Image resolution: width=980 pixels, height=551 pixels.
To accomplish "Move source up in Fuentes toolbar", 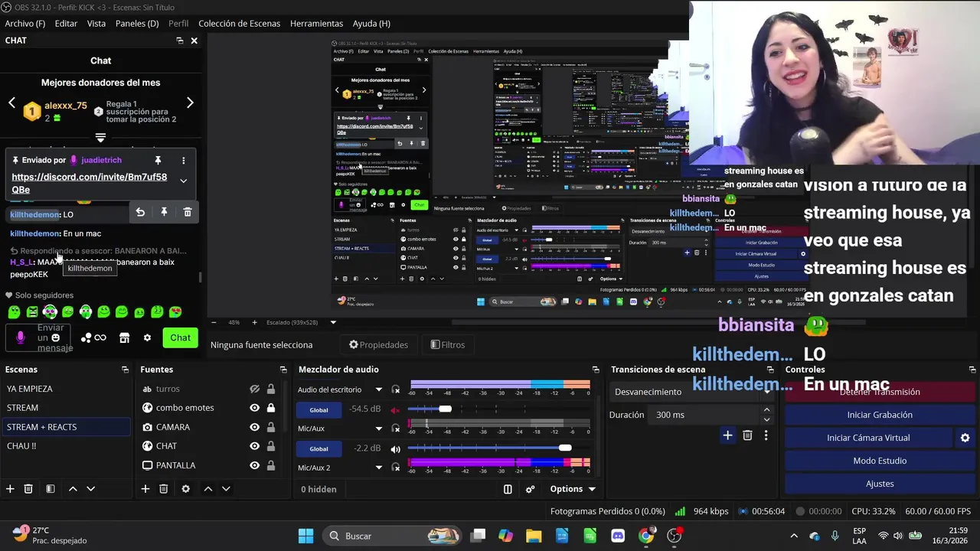I will [x=207, y=489].
